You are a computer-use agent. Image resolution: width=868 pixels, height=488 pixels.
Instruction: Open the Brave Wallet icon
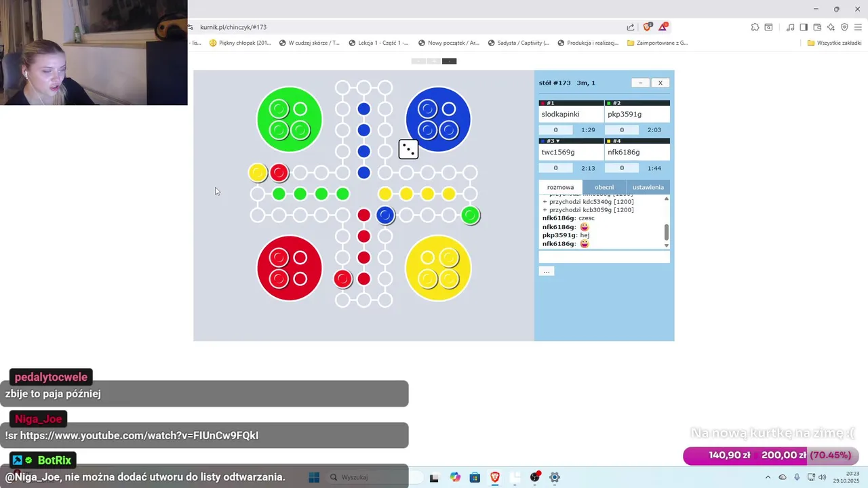(817, 27)
